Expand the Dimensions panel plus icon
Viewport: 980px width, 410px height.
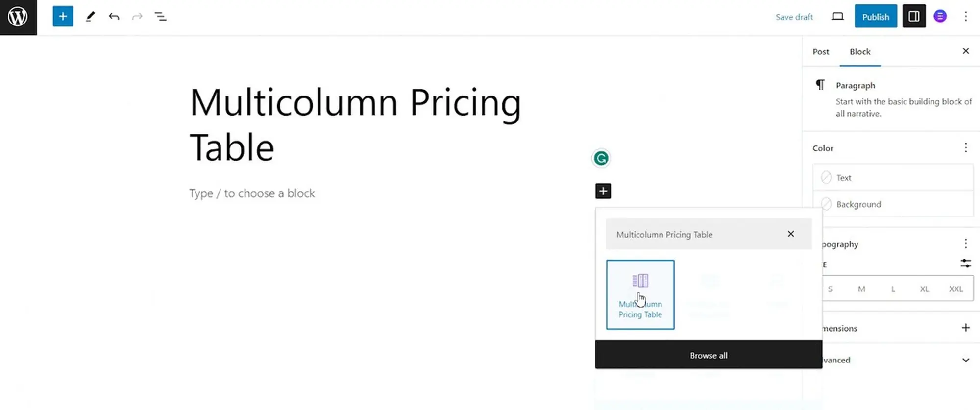point(965,328)
